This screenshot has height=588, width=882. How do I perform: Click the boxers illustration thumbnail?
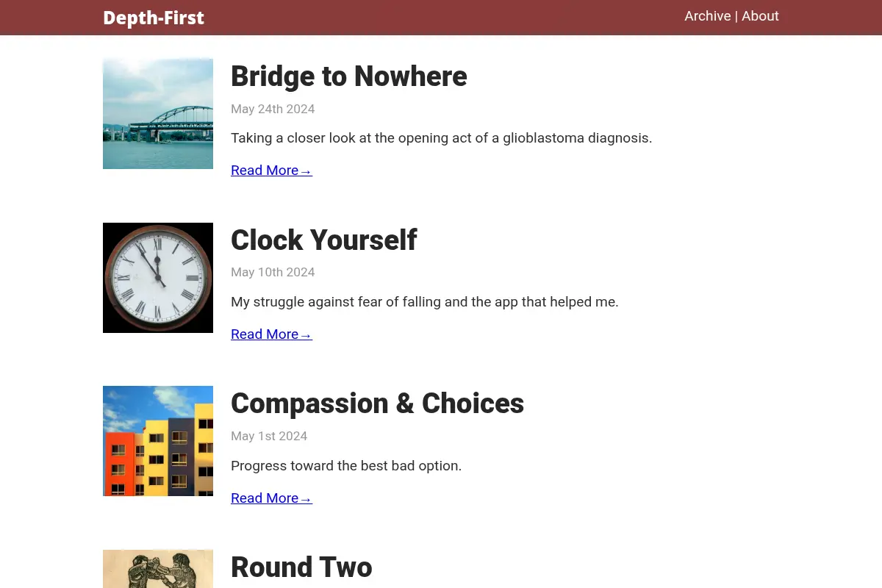point(158,569)
